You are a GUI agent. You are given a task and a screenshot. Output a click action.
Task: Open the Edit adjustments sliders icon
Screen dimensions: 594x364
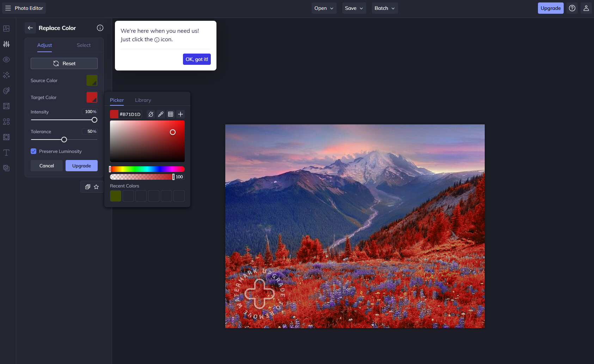tap(6, 44)
